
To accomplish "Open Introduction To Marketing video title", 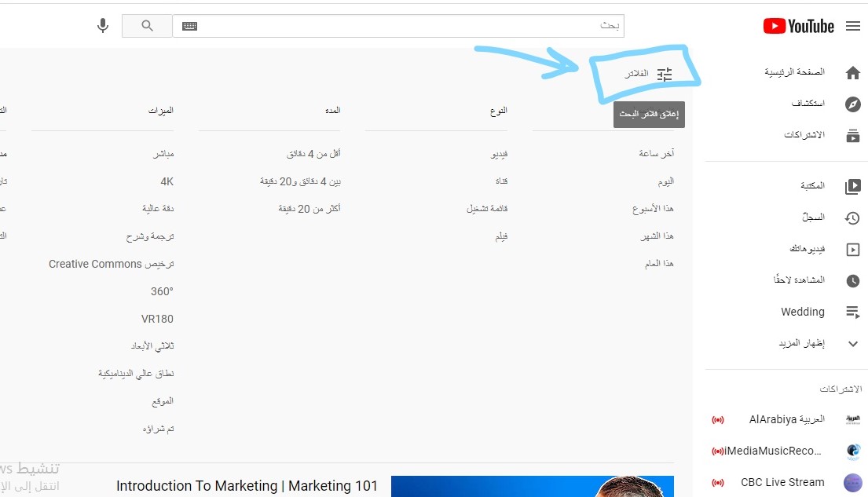I will click(x=247, y=486).
